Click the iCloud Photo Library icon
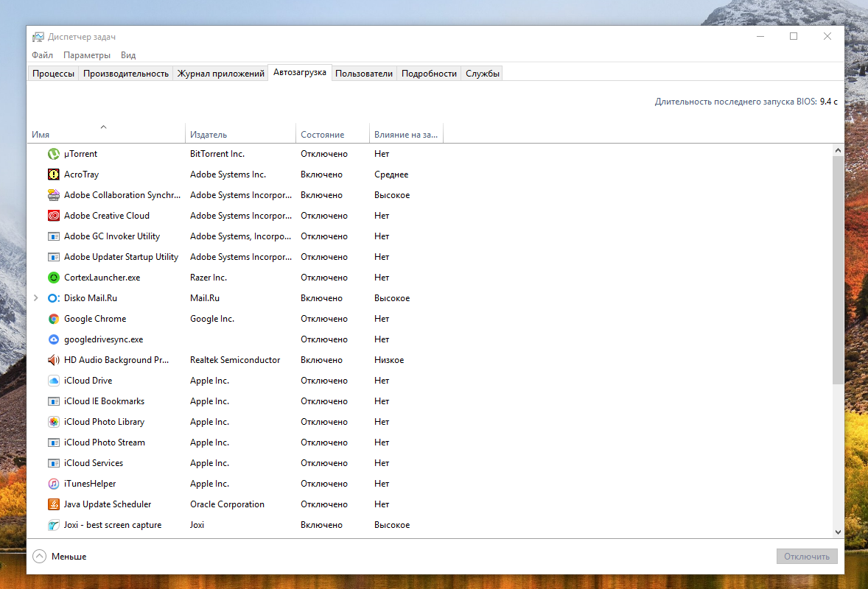 (53, 422)
